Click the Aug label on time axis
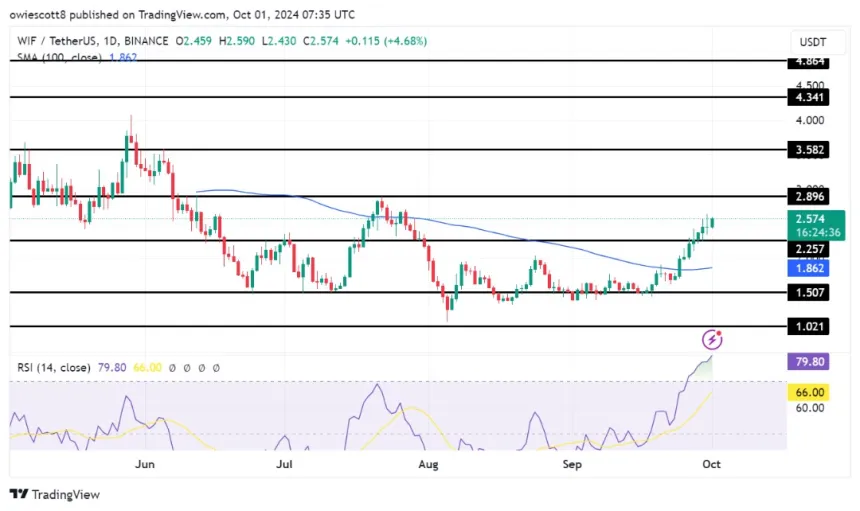This screenshot has width=860, height=511. tap(429, 464)
